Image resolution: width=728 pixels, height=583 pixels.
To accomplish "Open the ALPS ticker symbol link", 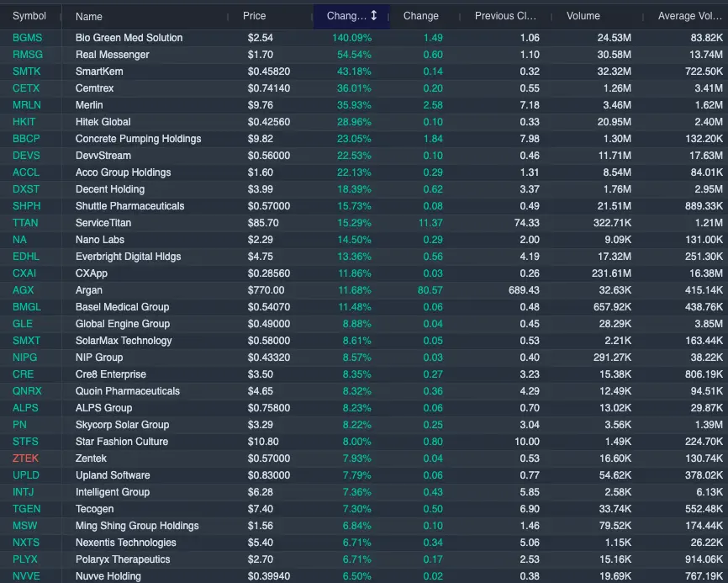I will click(x=25, y=408).
